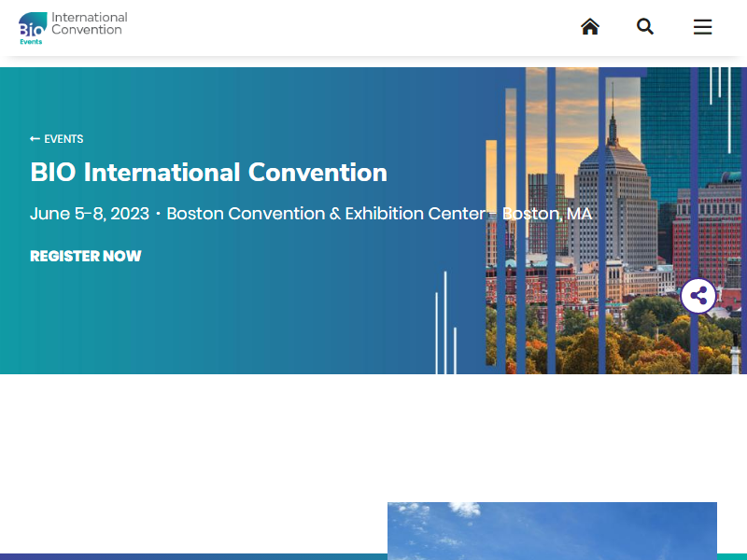Open the REGISTER NOW link
This screenshot has height=560, width=747.
point(85,256)
